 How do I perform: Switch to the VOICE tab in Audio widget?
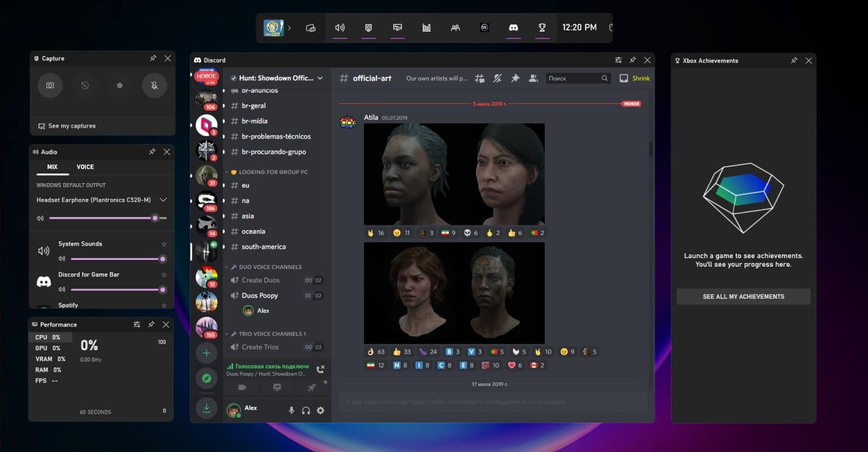85,167
